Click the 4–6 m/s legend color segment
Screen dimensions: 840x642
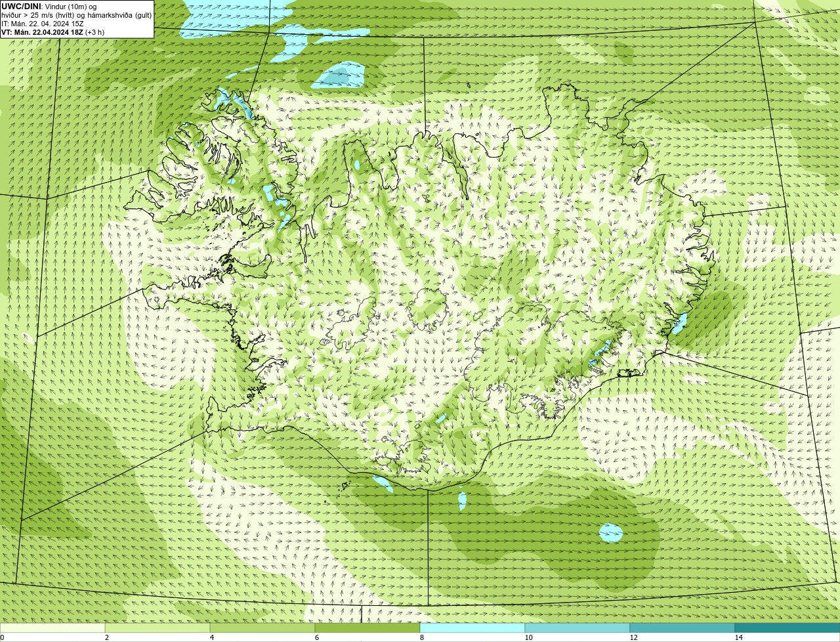(x=262, y=628)
